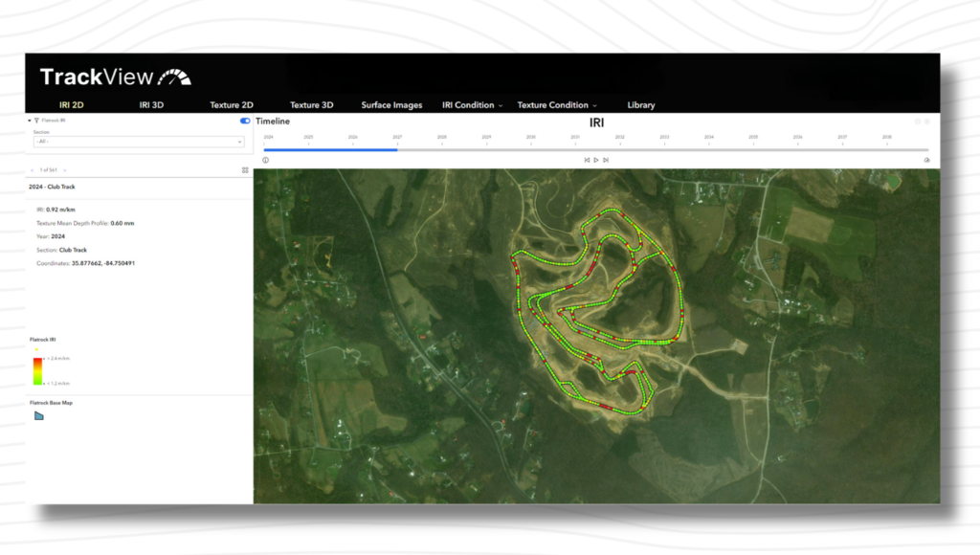Disable the Flatrock IRI layer toggle
Screen dimensions: 980x555
[245, 121]
